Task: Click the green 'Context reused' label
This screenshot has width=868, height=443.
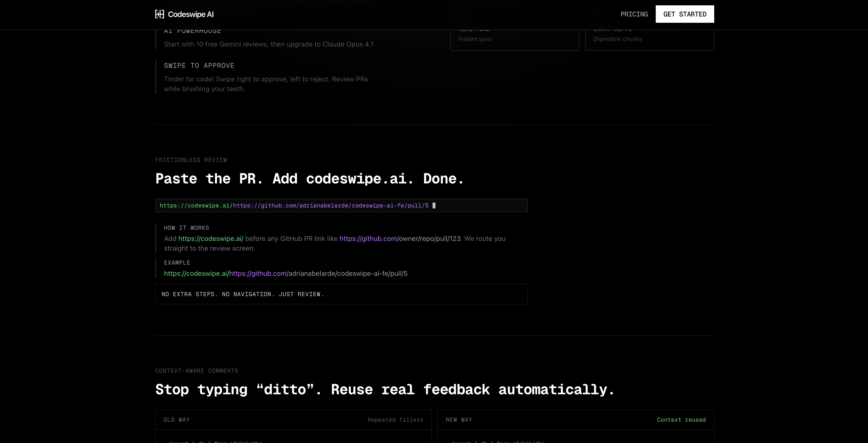Action: click(681, 420)
